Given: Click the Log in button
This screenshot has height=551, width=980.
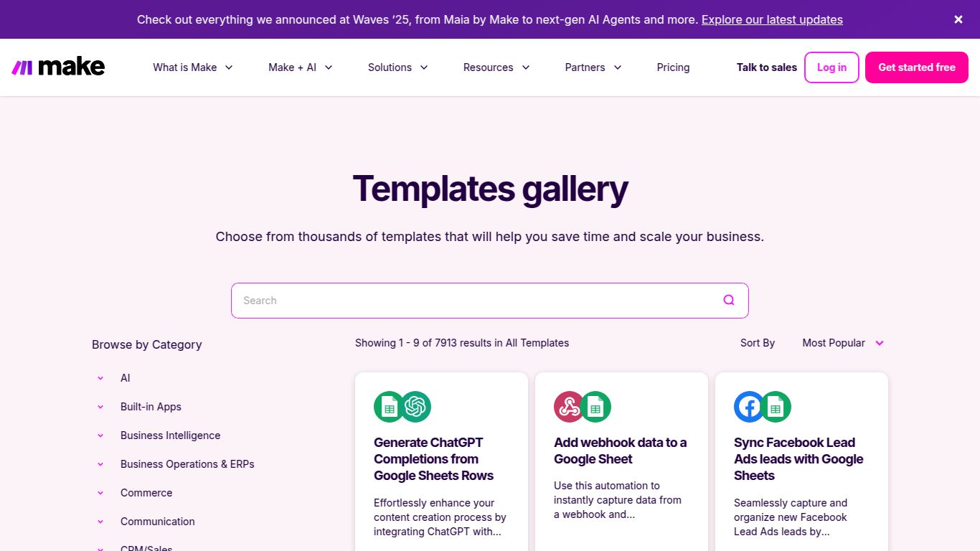Looking at the screenshot, I should point(831,67).
